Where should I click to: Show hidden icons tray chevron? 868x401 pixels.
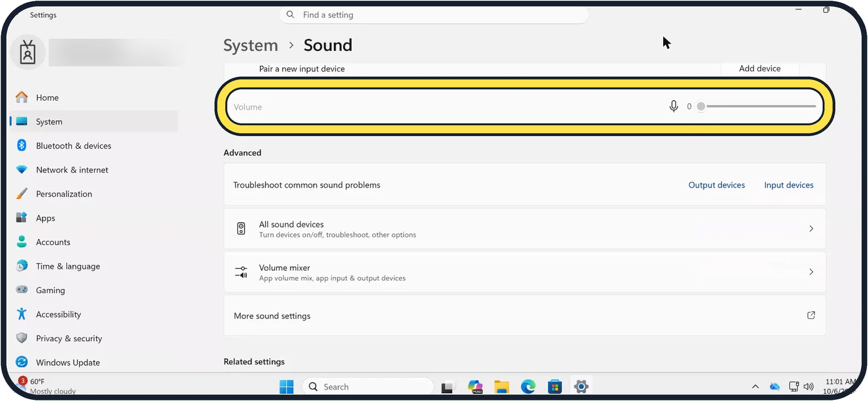coord(755,386)
